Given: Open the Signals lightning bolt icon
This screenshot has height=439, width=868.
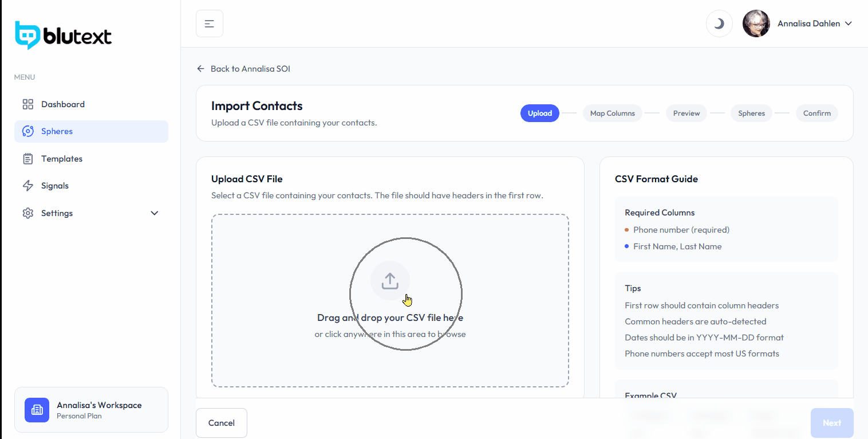Looking at the screenshot, I should point(27,186).
